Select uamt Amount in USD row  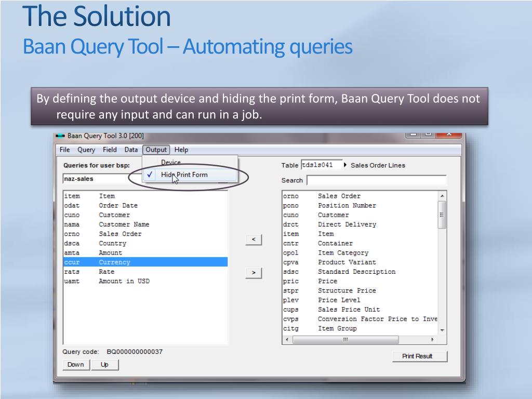click(x=145, y=281)
